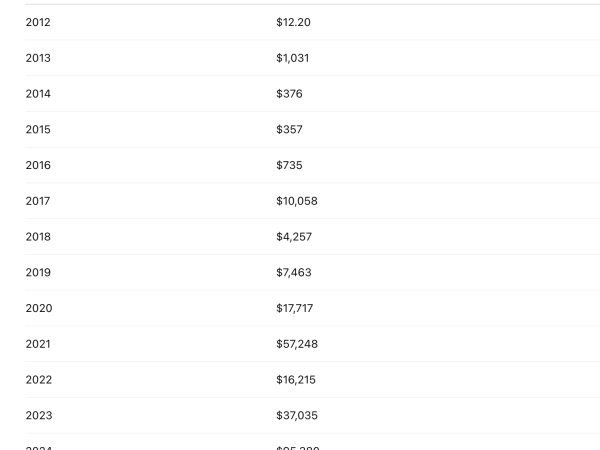Select the 2020 row label
600x450 pixels.
39,308
